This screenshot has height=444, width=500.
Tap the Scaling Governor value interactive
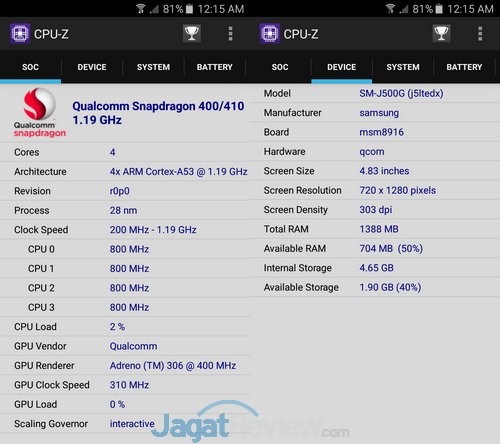(x=132, y=424)
